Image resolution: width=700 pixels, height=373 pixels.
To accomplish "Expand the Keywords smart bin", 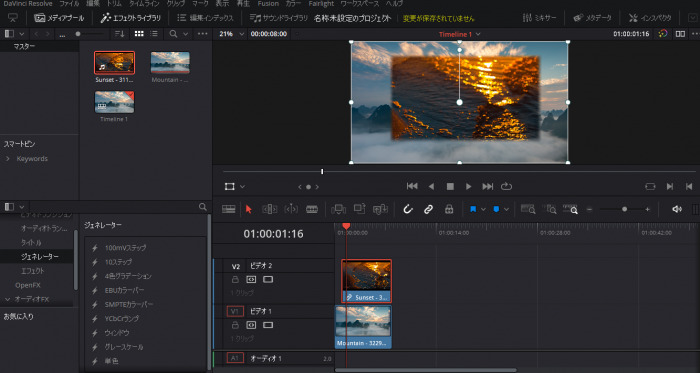I will [8, 159].
